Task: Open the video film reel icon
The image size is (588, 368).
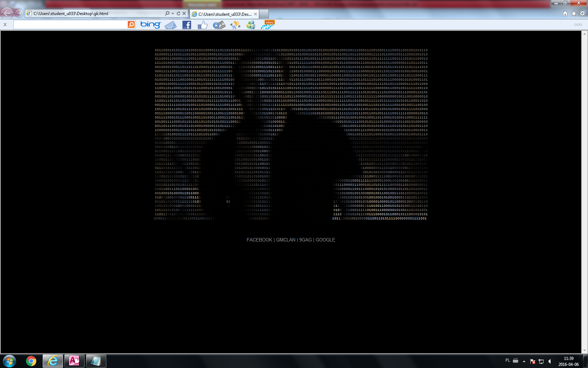Action: (x=219, y=25)
